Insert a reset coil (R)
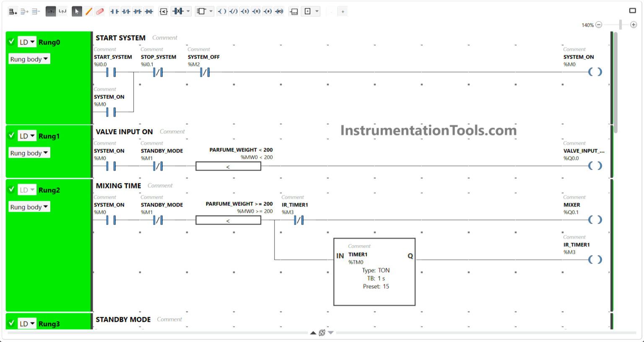 tap(256, 11)
